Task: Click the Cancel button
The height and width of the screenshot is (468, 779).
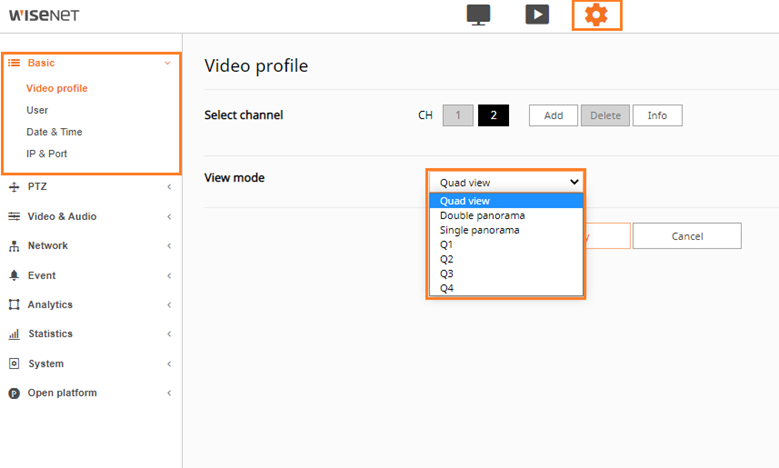Action: pyautogui.click(x=686, y=236)
